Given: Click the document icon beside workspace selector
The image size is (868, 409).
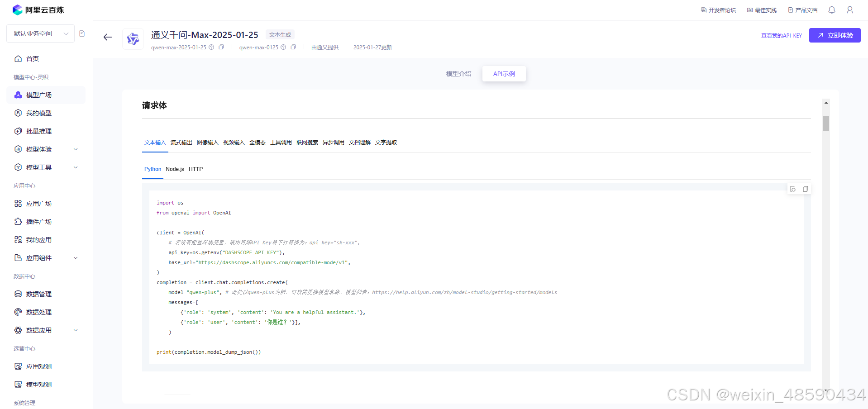Looking at the screenshot, I should tap(82, 33).
